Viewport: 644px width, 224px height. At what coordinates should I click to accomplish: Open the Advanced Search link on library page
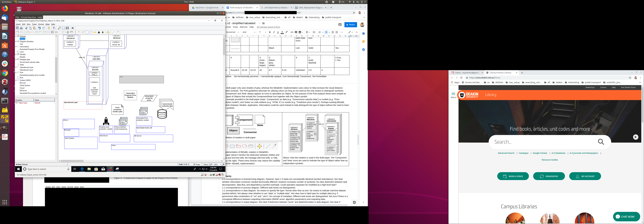pyautogui.click(x=506, y=153)
